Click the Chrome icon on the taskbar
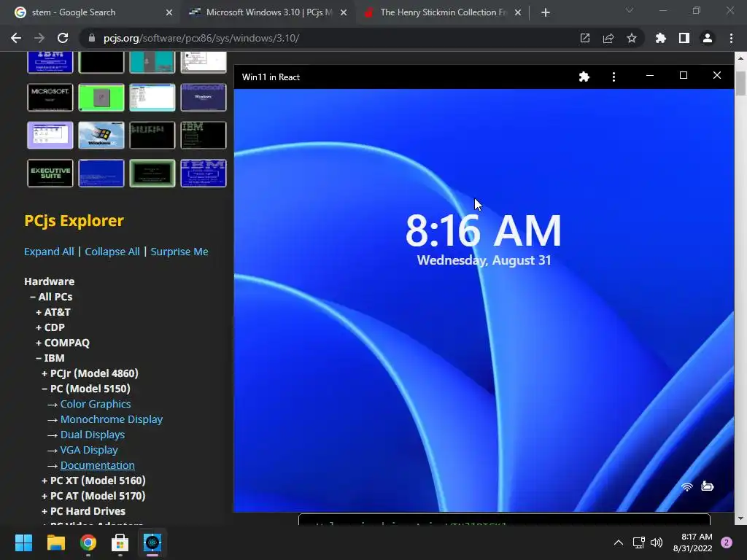Screen dimensions: 747x560 pos(88,542)
